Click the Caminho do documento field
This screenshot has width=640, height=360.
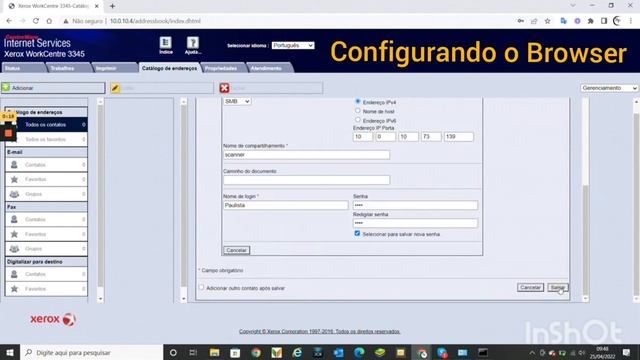(307, 180)
